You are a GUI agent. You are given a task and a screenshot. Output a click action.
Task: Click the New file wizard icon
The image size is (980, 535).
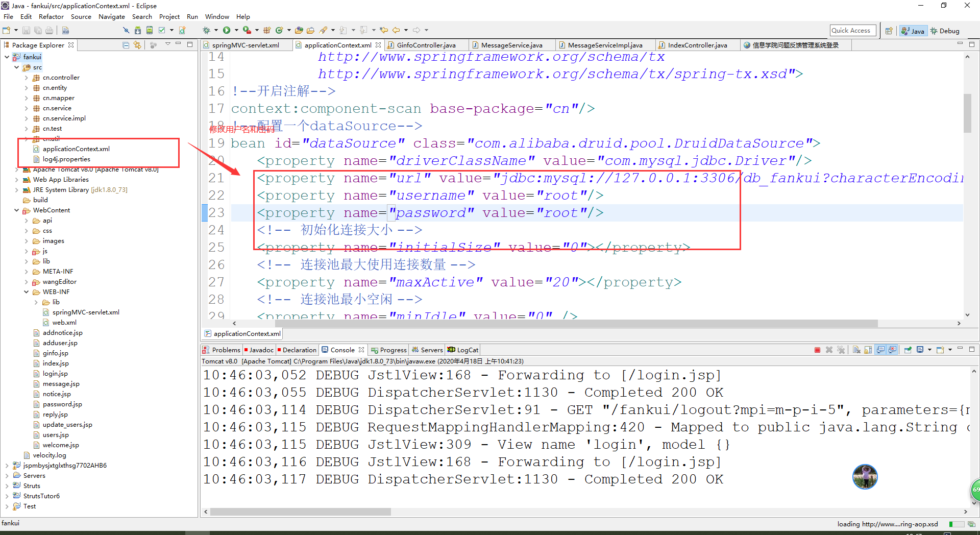7,31
